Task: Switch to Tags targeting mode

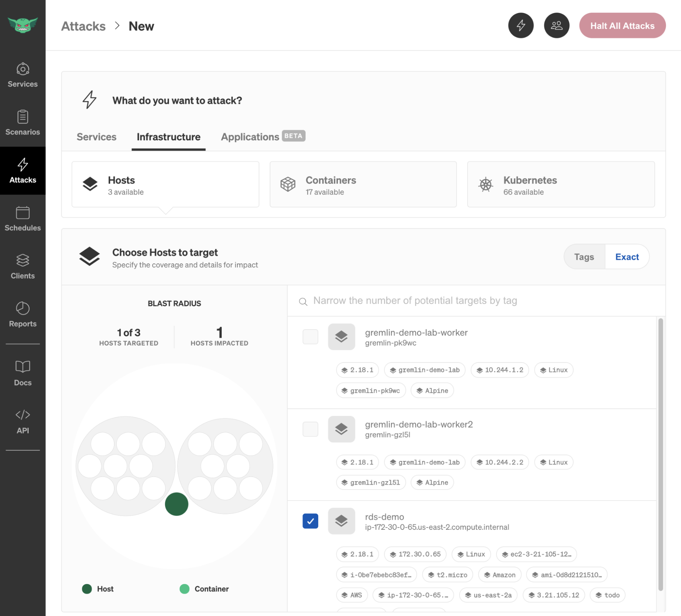Action: pos(584,256)
